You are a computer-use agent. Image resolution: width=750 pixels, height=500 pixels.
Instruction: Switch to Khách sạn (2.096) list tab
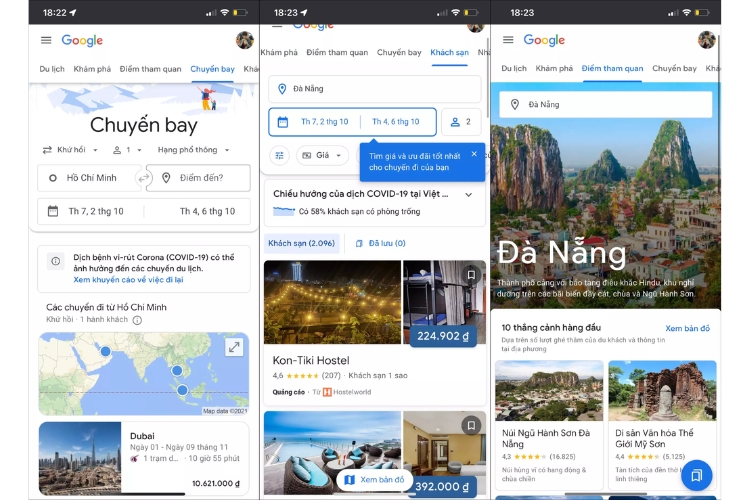301,244
